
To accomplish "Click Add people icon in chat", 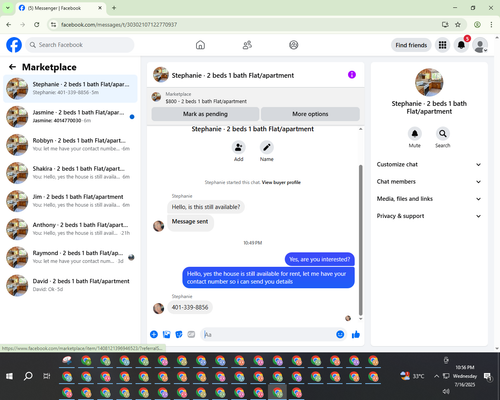I will pos(238,147).
